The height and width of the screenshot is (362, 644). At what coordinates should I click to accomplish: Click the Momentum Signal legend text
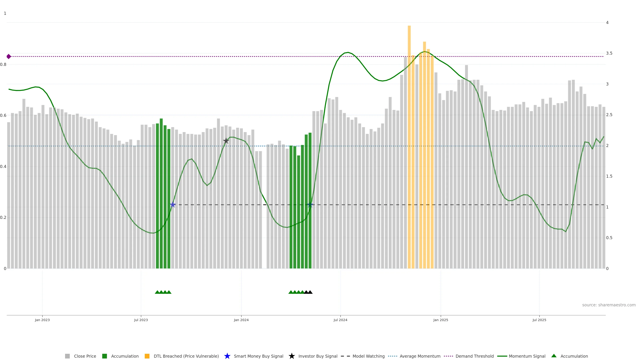pos(527,356)
